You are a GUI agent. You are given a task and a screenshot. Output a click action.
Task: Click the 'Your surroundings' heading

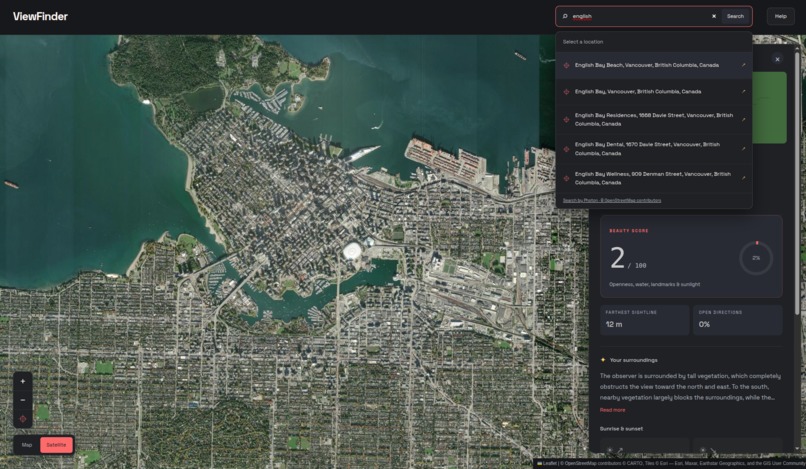click(633, 360)
